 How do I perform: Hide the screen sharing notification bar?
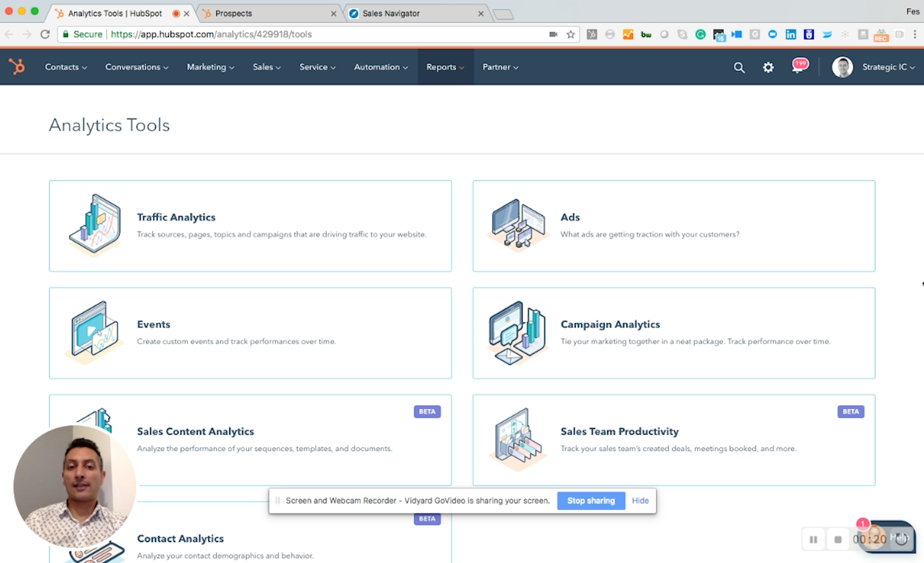640,501
